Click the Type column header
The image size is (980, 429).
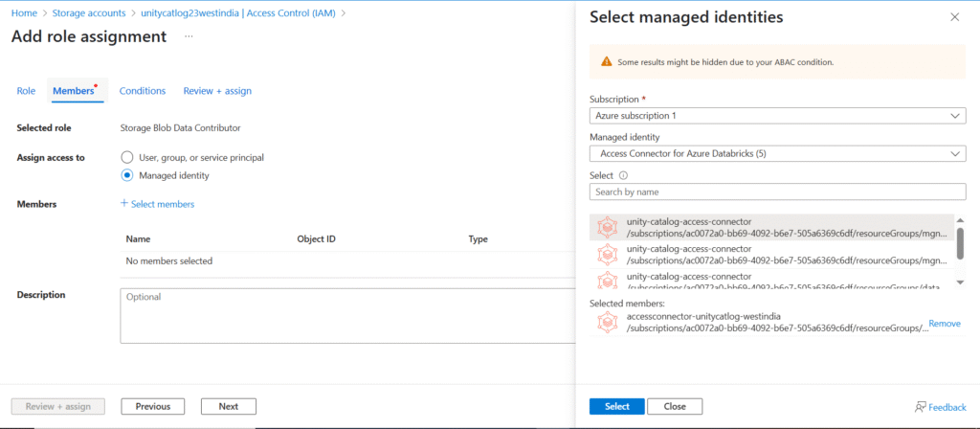click(x=479, y=238)
